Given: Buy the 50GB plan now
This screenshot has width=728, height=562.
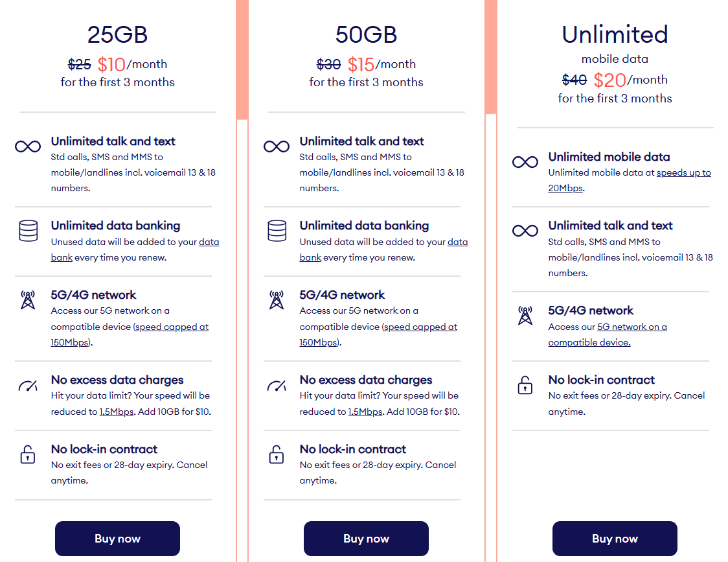Looking at the screenshot, I should pos(366,539).
